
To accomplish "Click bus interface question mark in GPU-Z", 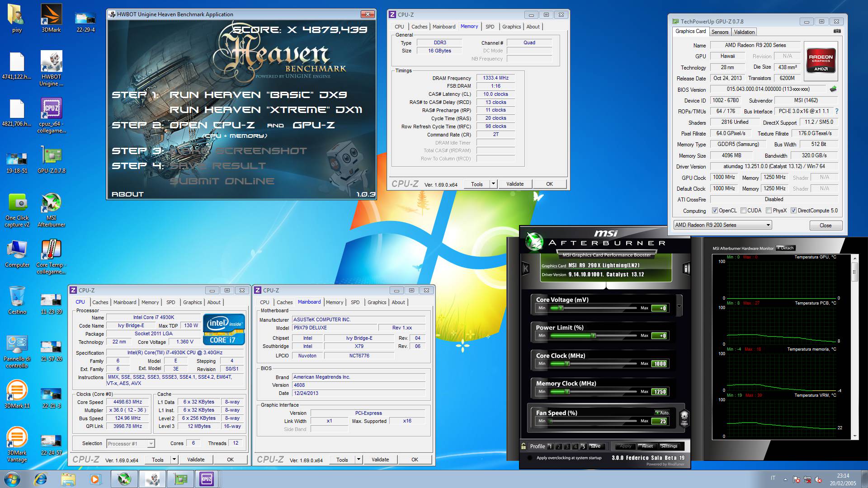I will (837, 111).
